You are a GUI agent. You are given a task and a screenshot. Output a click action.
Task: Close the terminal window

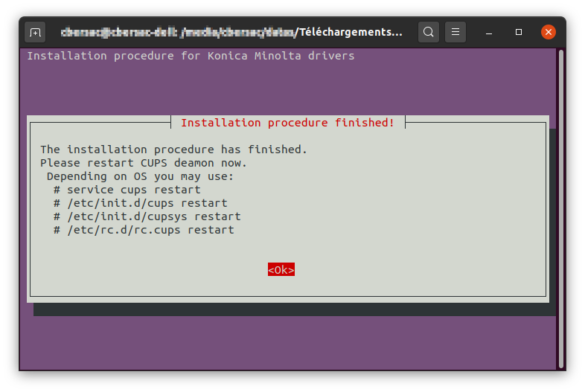[548, 32]
